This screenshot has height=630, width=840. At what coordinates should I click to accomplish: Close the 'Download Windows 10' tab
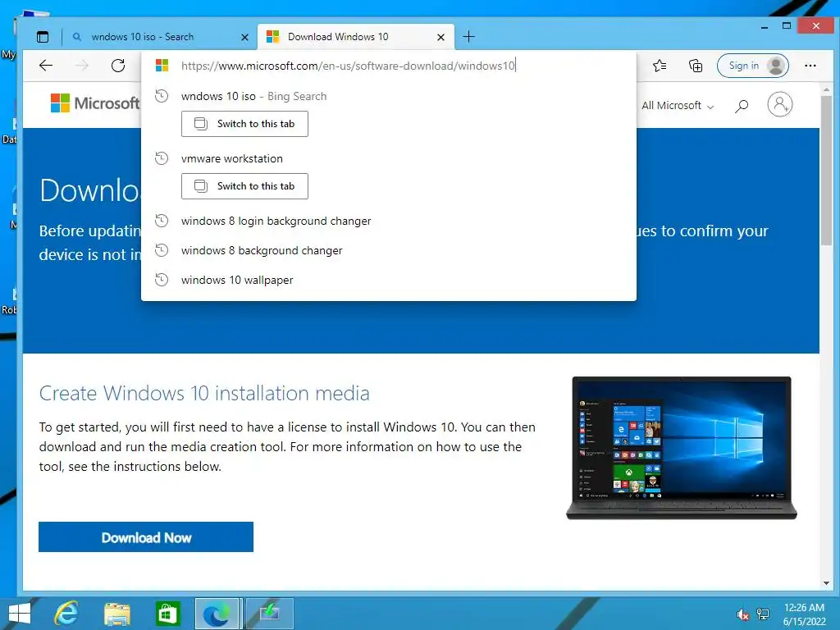tap(441, 37)
